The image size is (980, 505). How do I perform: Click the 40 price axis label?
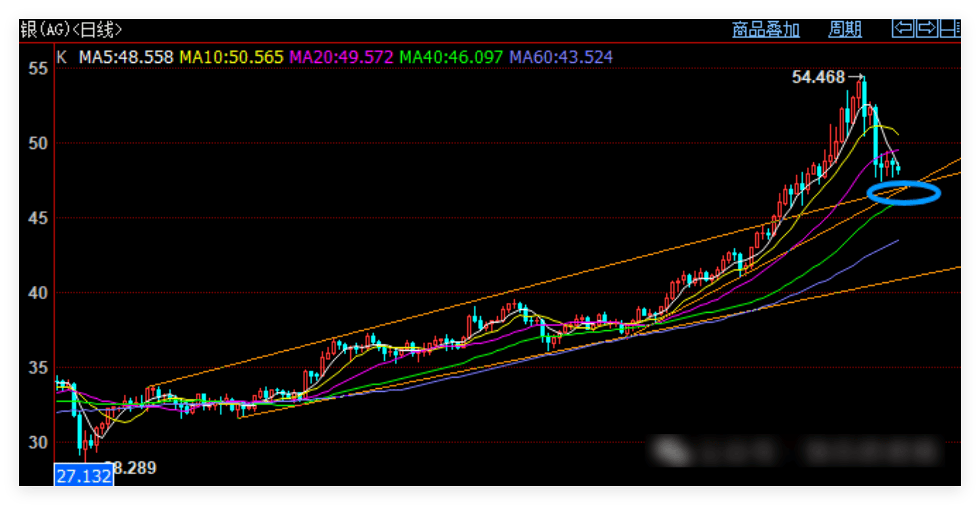(x=38, y=293)
